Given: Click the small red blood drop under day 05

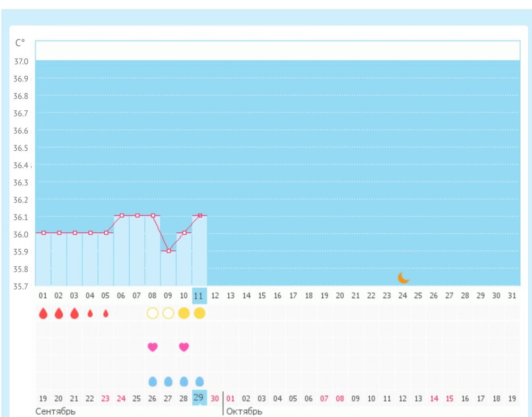Looking at the screenshot, I should pyautogui.click(x=106, y=314).
